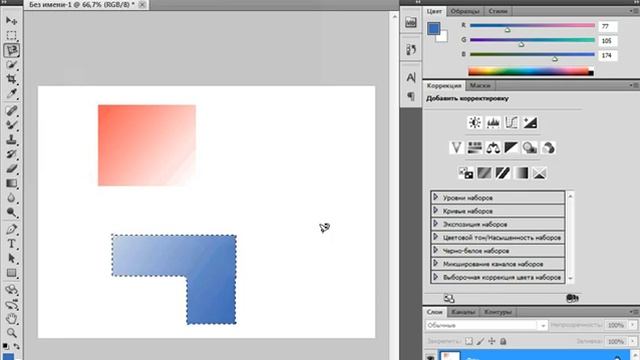Switch to the Маски tab
Image resolution: width=640 pixels, height=360 pixels.
coord(480,86)
